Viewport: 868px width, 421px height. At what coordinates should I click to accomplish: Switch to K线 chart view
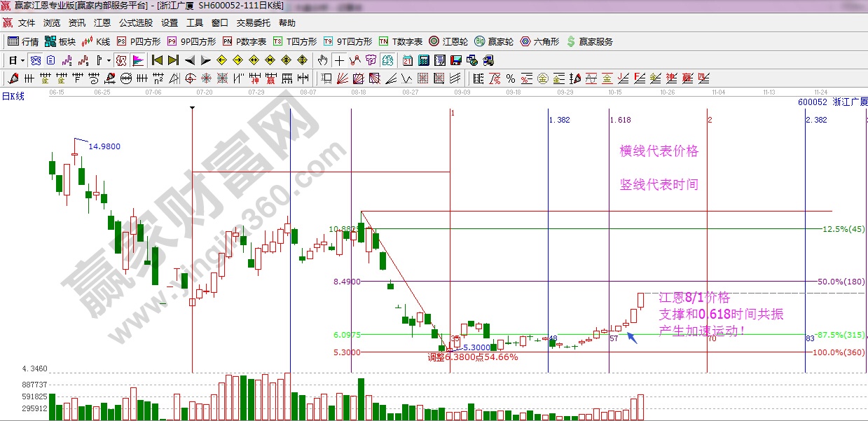point(97,41)
